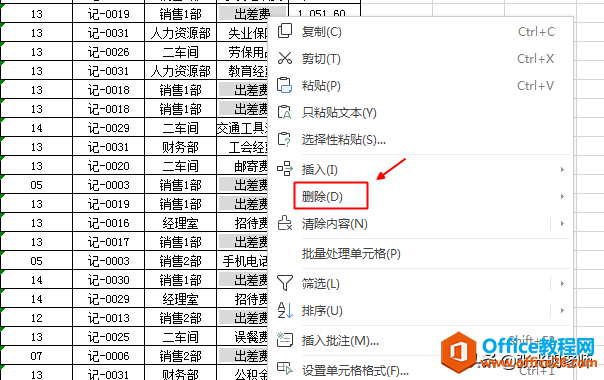Viewport: 604px width, 380px height.
Task: Open the 筛选(L) submenu arrow
Action: [x=562, y=284]
